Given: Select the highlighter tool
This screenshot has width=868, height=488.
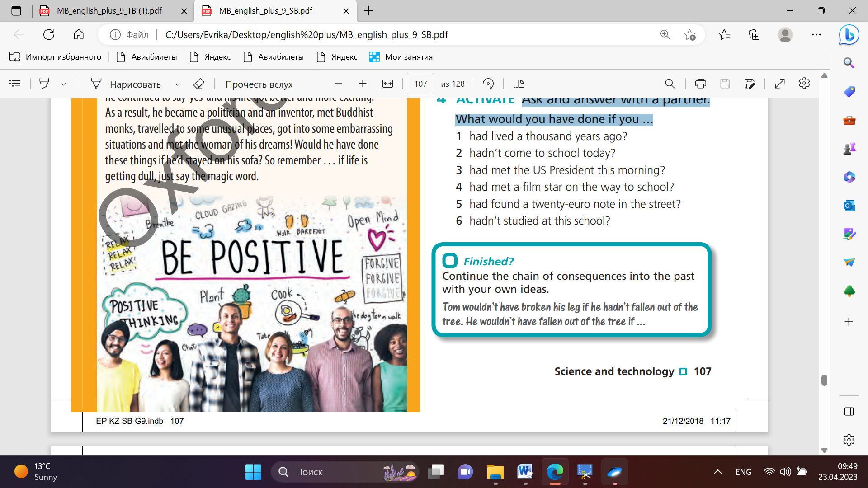Looking at the screenshot, I should coord(44,84).
